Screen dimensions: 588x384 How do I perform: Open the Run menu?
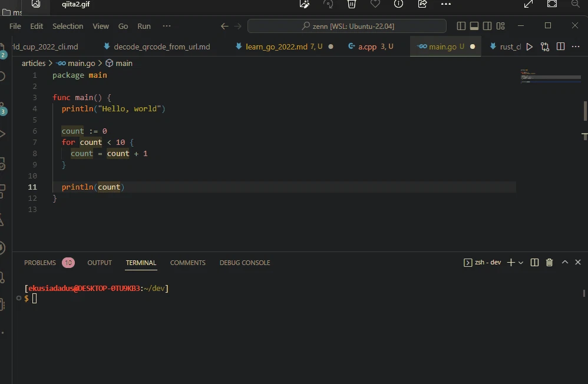[x=144, y=27]
